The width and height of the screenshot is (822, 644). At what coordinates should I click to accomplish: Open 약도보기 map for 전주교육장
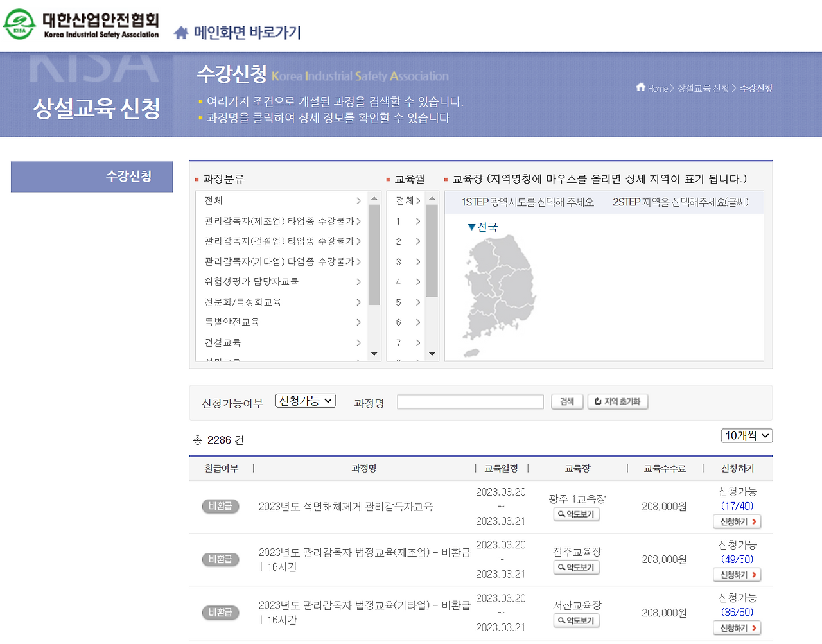click(x=576, y=568)
